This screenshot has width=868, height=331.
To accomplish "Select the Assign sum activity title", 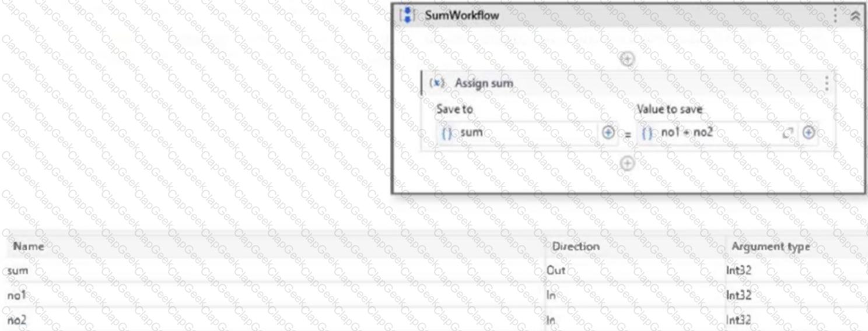I will [484, 83].
